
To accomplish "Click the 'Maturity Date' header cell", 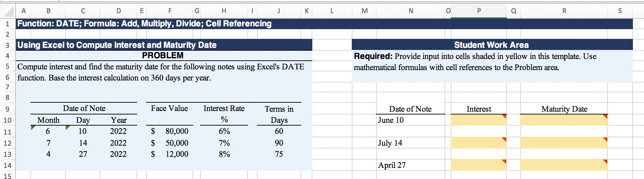I will click(x=564, y=109).
